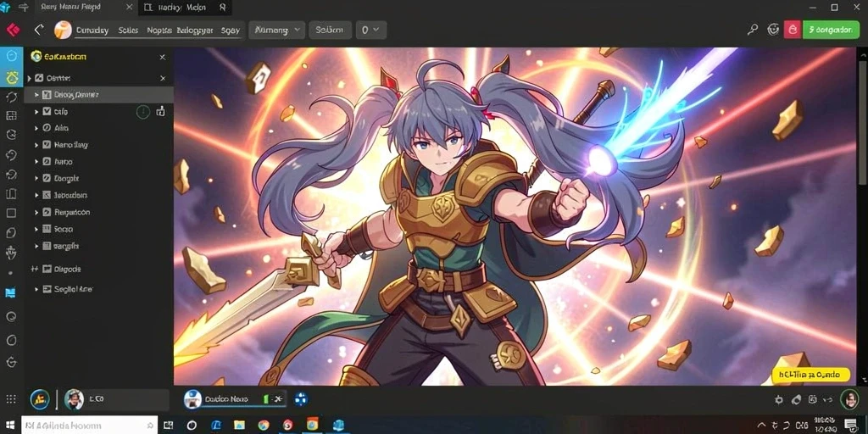This screenshot has width=868, height=434.
Task: Open the first dropdown in the top toolbar
Action: 277,30
